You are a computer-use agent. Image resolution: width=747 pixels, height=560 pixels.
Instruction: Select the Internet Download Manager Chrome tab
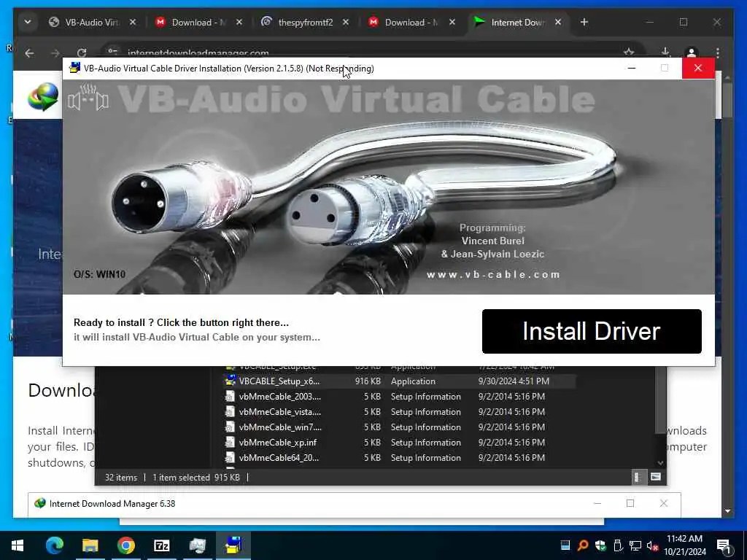click(517, 23)
